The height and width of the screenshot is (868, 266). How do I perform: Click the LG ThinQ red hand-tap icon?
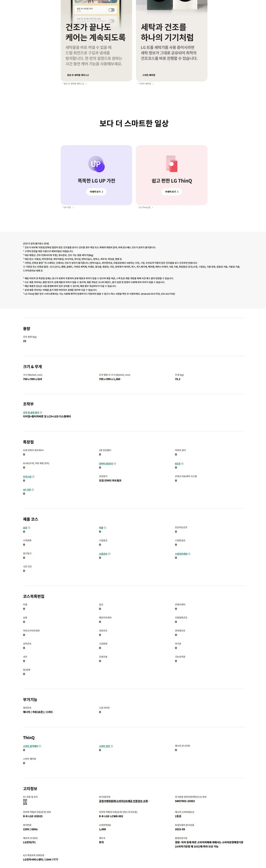coord(172,164)
